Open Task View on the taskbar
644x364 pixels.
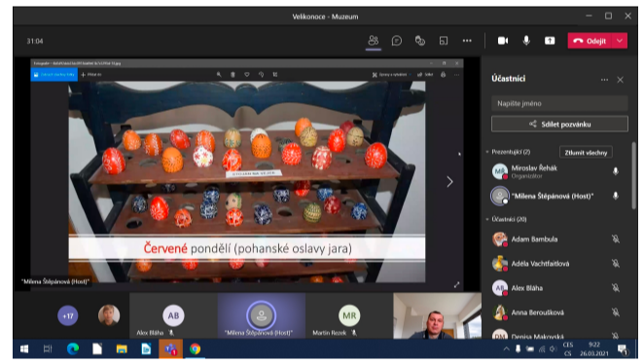tap(48, 348)
